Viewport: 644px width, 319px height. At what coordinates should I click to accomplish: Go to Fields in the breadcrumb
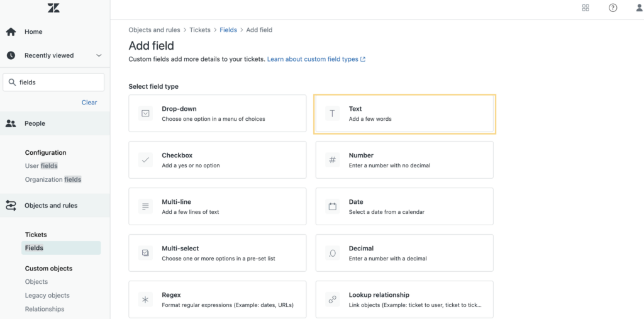(x=228, y=30)
